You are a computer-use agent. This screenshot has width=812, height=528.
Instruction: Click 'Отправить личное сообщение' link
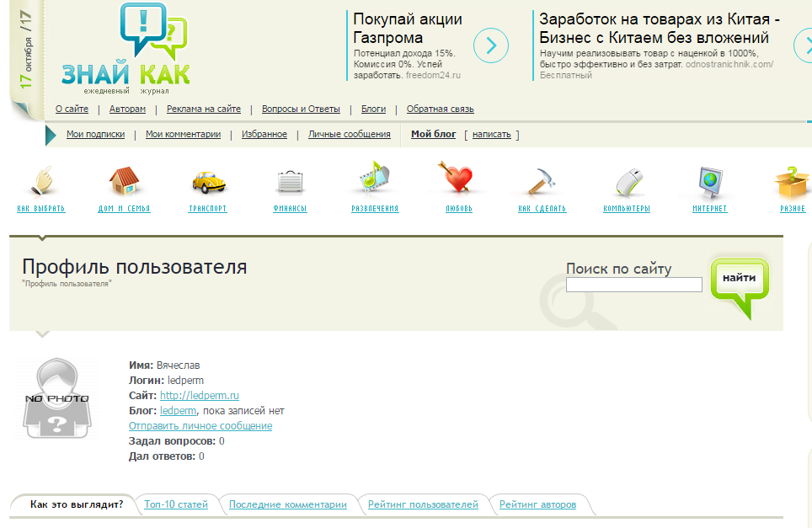(200, 426)
